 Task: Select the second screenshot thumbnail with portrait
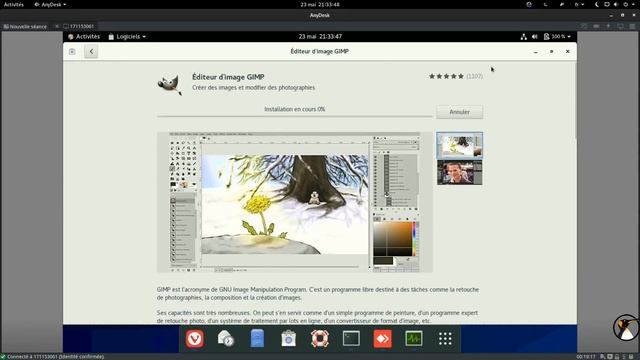tap(460, 172)
